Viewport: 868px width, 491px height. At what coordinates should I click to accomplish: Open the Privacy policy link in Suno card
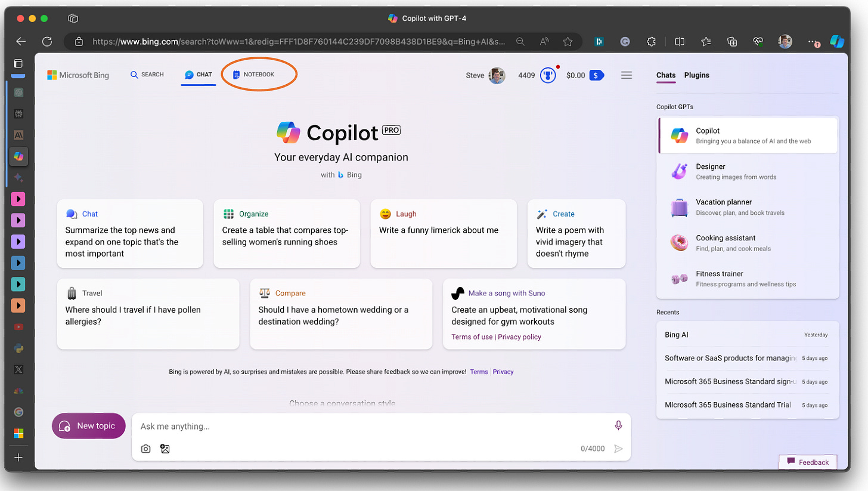click(x=519, y=336)
